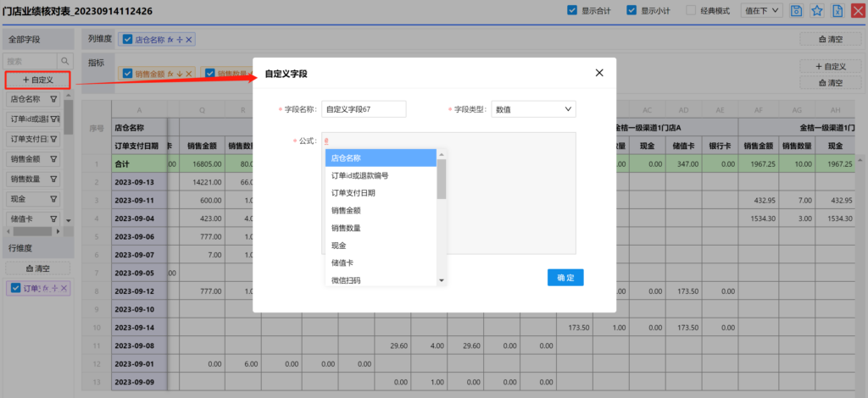Open the 值在下 dropdown
The height and width of the screenshot is (398, 868).
pyautogui.click(x=762, y=10)
